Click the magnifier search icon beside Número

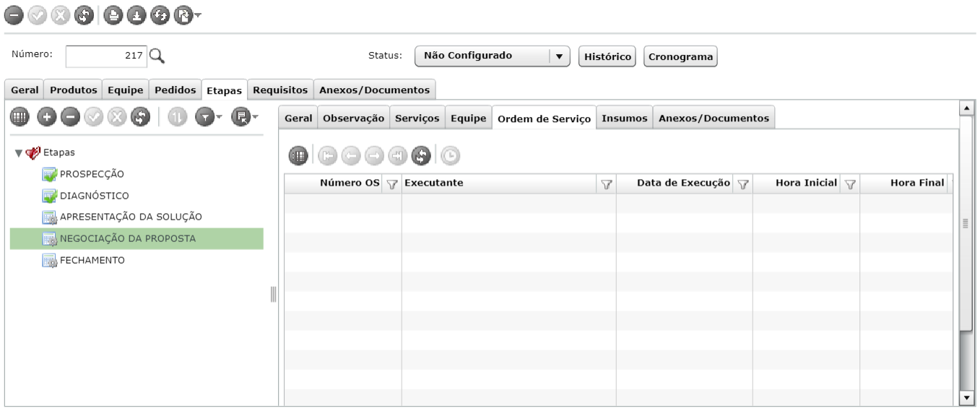click(x=157, y=56)
